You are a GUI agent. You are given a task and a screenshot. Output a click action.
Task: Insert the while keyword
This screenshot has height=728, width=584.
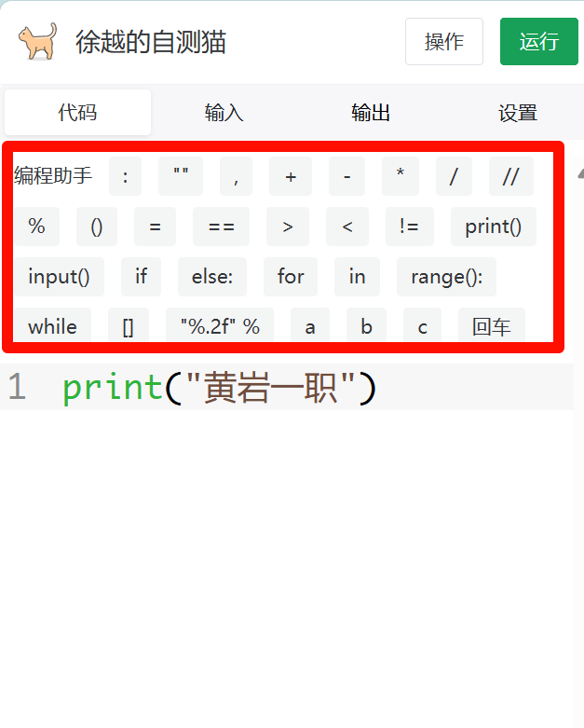point(52,327)
